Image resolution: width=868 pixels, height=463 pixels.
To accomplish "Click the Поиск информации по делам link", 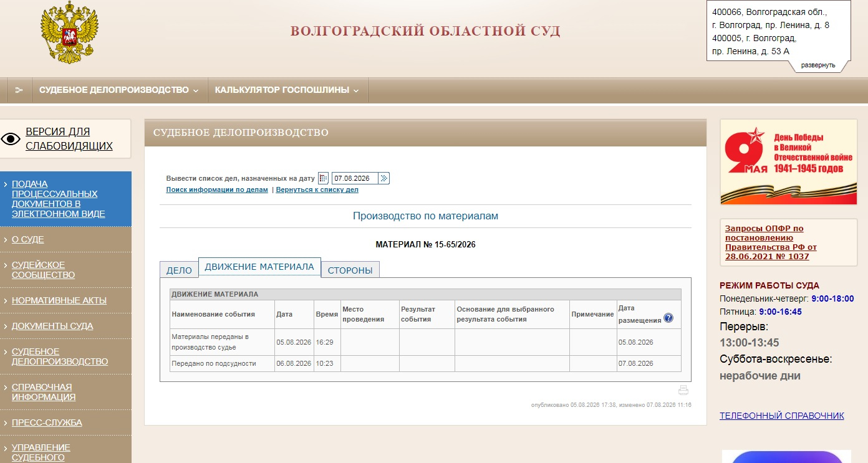I will [217, 189].
